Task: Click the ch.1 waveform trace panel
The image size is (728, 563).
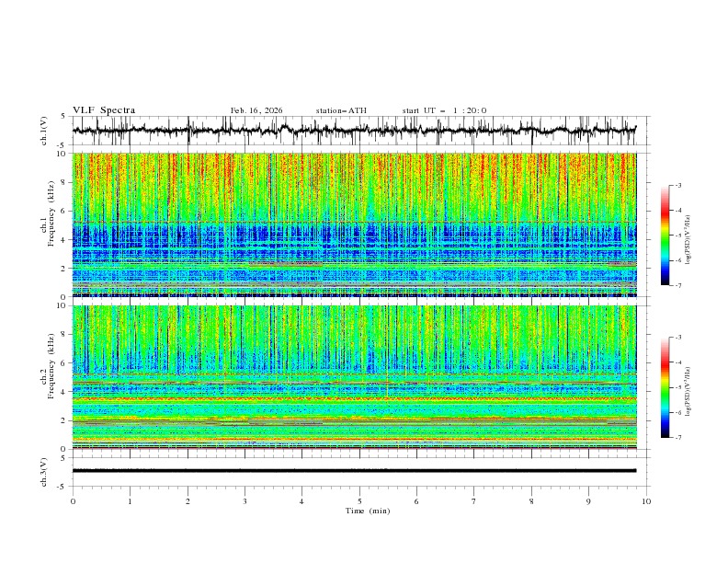Action: pos(360,131)
